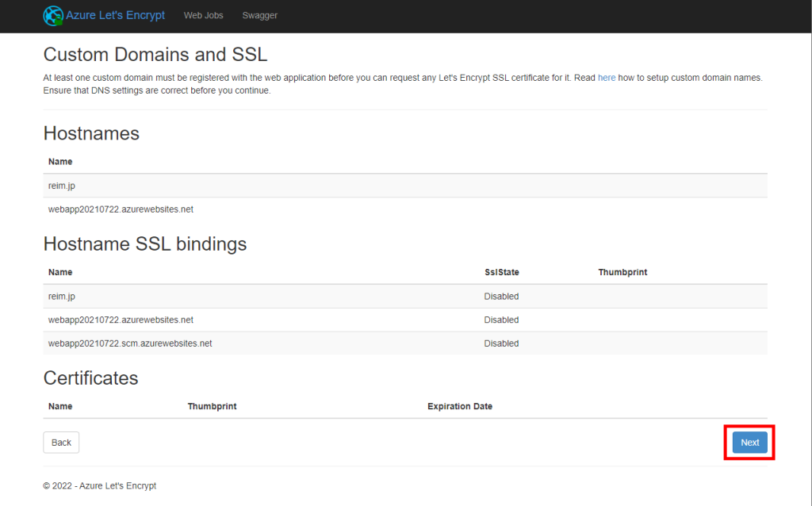Click Name header in Certificates table
Screen dimensions: 812x506
pyautogui.click(x=60, y=407)
